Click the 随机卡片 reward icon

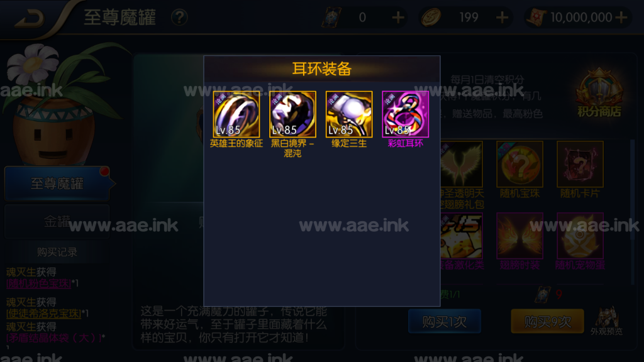580,164
